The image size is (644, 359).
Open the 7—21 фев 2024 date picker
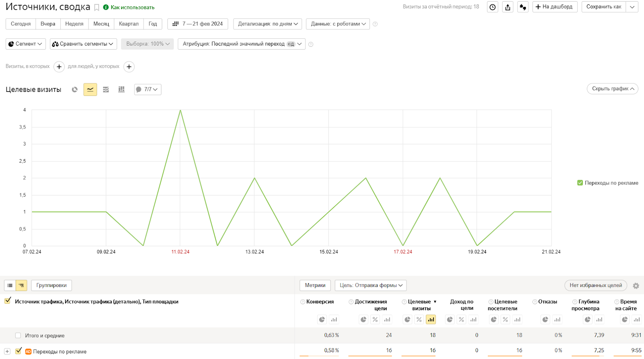pyautogui.click(x=198, y=24)
